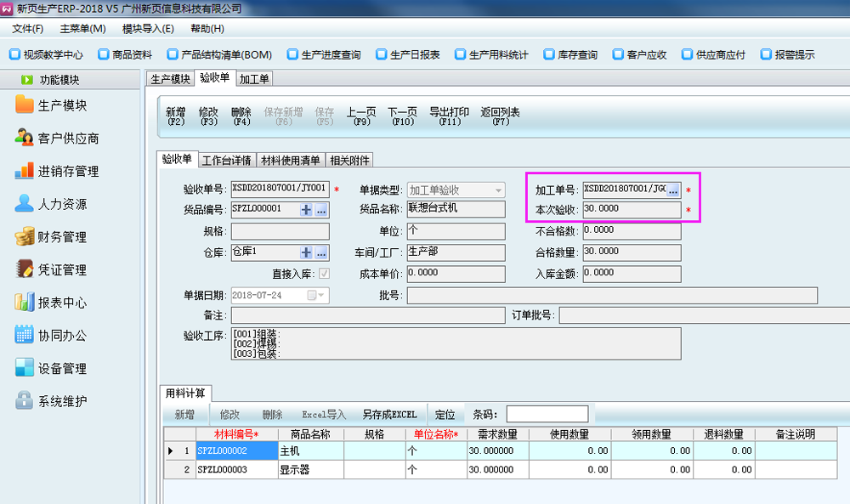Viewport: 850px width, 504px height.
Task: Select the 进销存管理 chart icon
Action: [x=24, y=171]
